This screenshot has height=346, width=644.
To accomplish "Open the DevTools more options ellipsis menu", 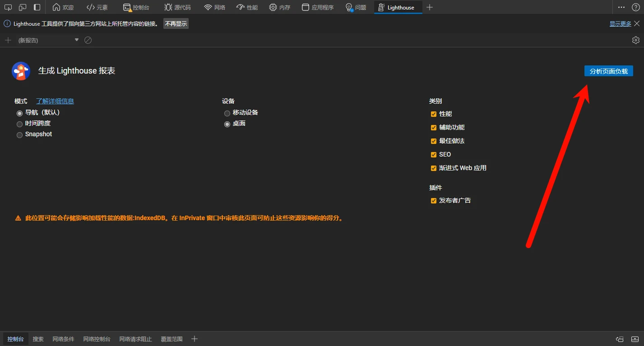I will tap(621, 7).
